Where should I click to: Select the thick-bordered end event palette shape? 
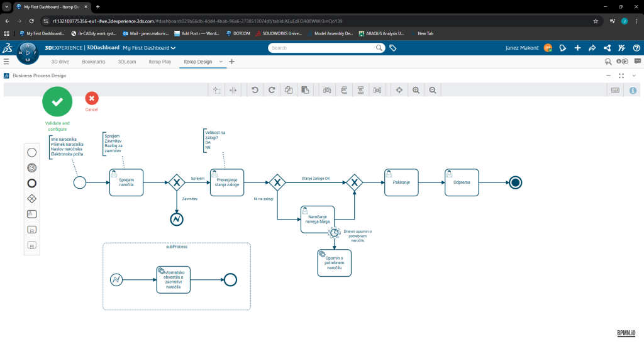pyautogui.click(x=32, y=183)
